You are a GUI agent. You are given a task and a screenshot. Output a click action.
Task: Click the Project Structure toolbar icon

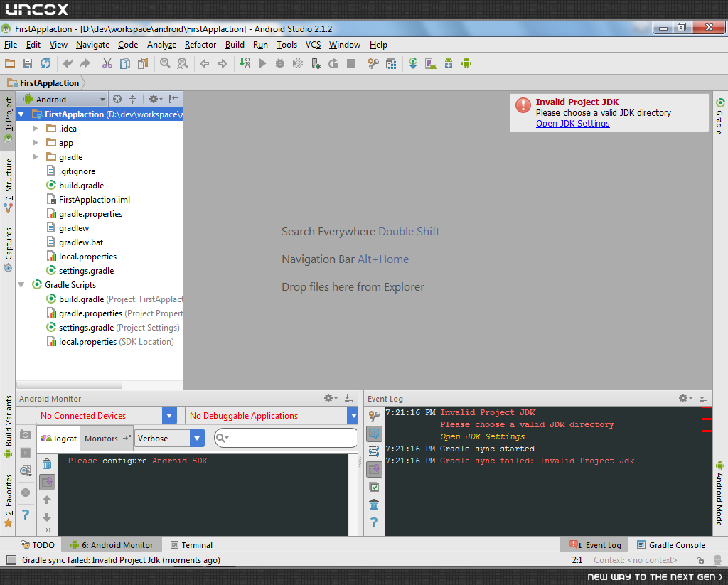coord(392,63)
